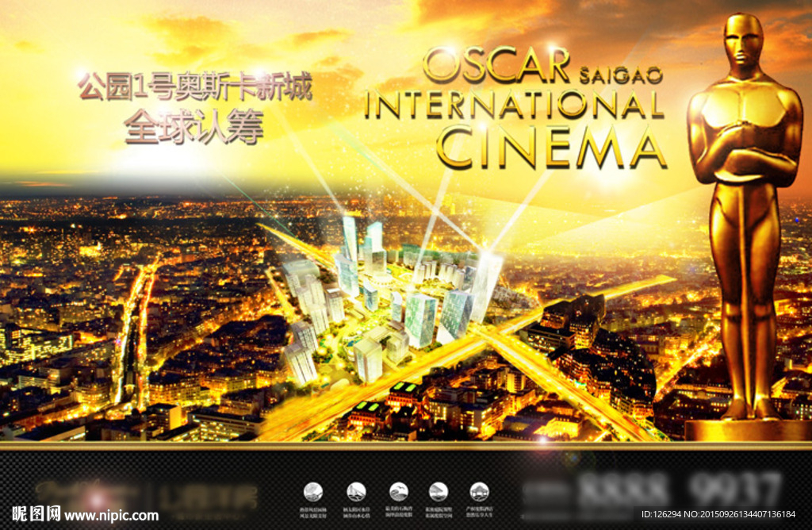Image resolution: width=812 pixels, height=530 pixels.
Task: Click the fourth round icon in the bottom row
Action: point(439,491)
